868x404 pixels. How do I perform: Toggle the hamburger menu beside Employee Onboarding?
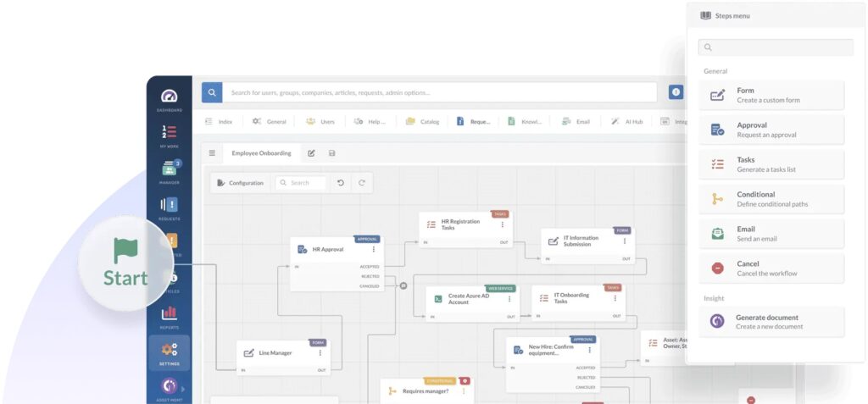(212, 153)
